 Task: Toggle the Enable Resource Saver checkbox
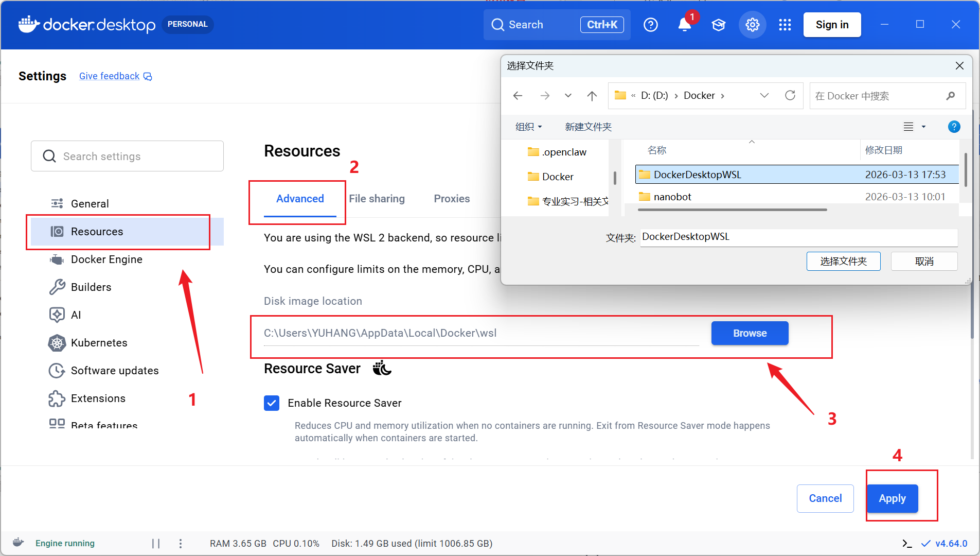272,403
